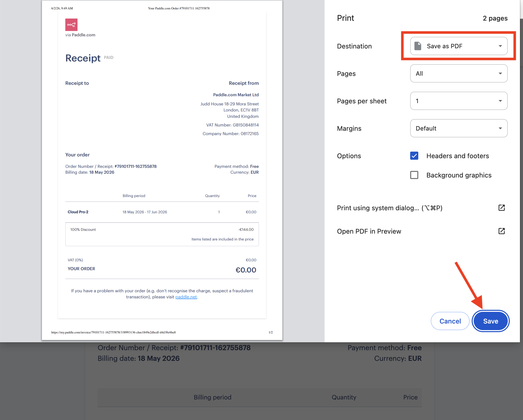
Task: Click the external-link icon beside Open PDF in Preview
Action: click(x=501, y=231)
